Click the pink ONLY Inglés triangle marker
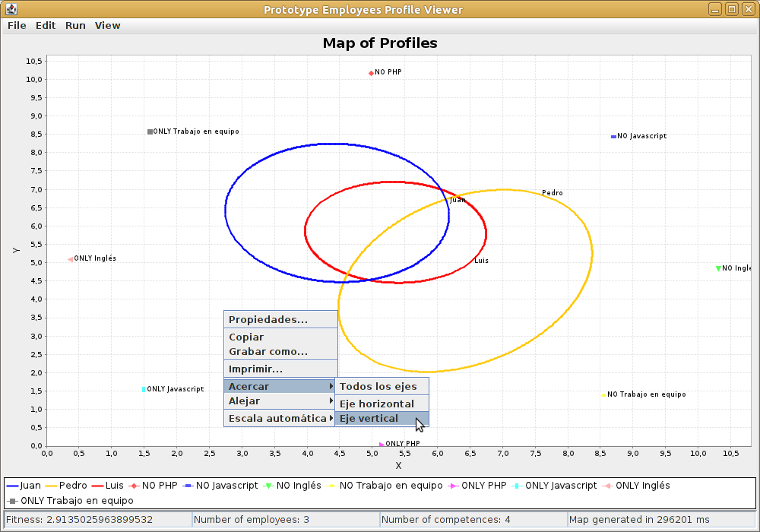The image size is (760, 532). pyautogui.click(x=71, y=259)
